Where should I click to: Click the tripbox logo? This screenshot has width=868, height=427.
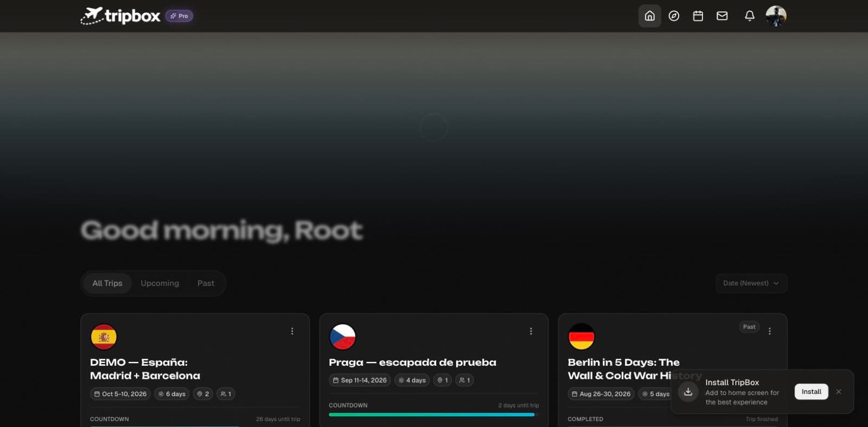point(120,16)
